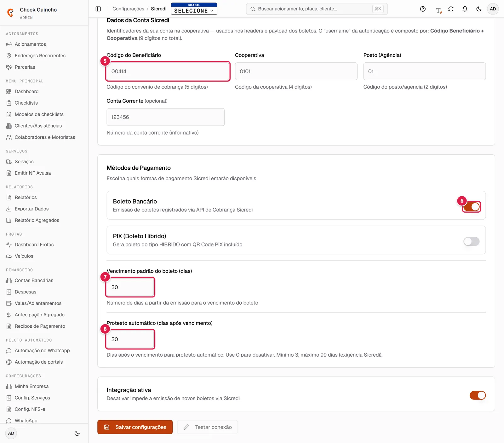The image size is (504, 443).
Task: Click the Automação no Whatsapp chat icon
Action: coord(9,351)
